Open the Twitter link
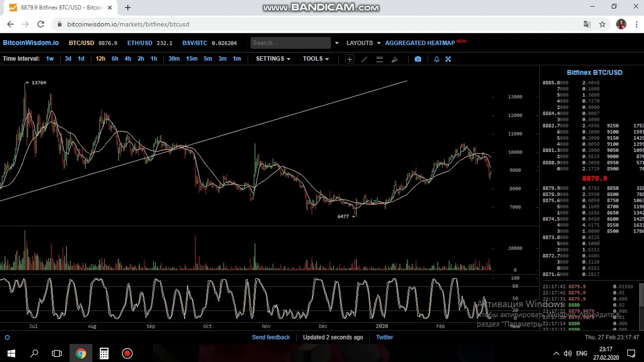Screen dimensions: 644x362 384,337
